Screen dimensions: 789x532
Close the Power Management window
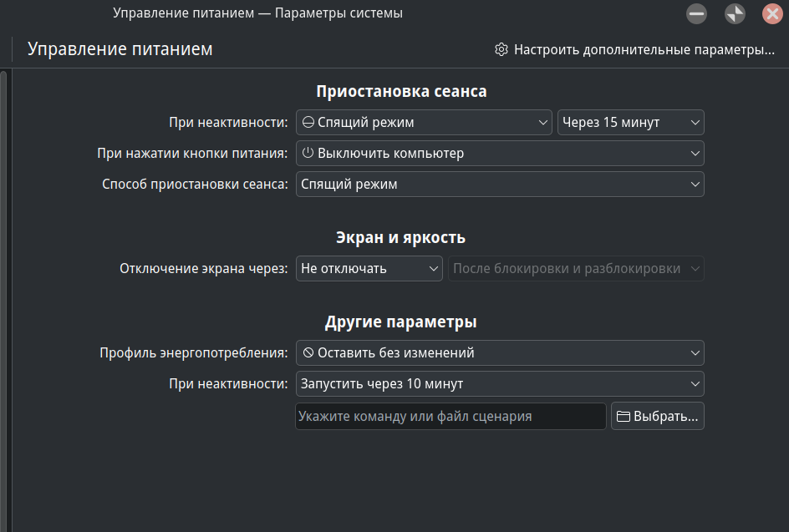point(772,13)
